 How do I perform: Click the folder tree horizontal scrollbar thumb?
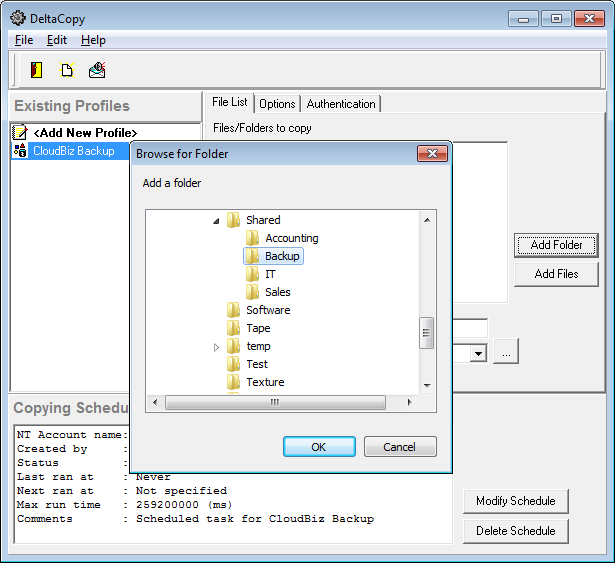tap(274, 402)
